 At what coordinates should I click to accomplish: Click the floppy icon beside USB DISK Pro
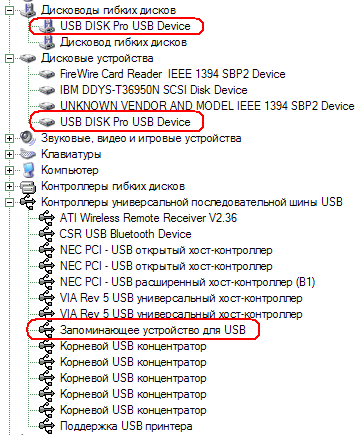coord(47,26)
